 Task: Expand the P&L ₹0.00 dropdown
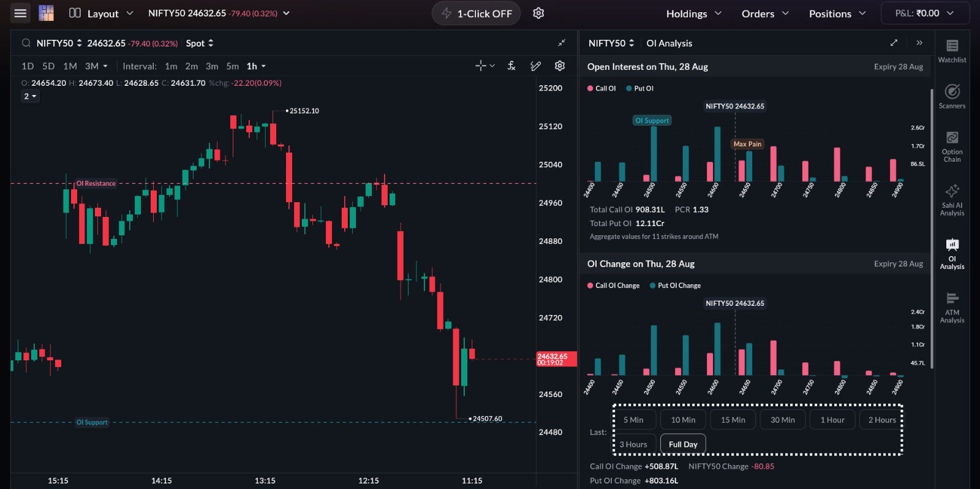(925, 13)
